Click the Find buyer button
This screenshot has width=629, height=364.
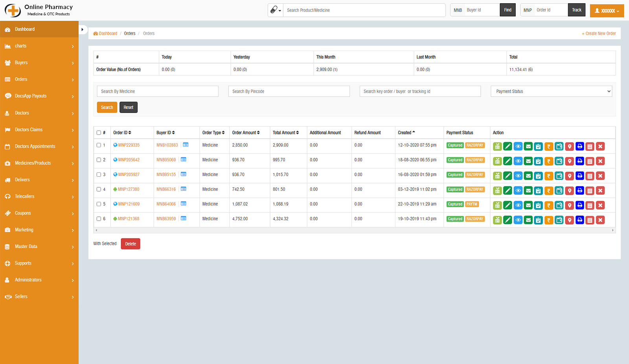pyautogui.click(x=508, y=10)
